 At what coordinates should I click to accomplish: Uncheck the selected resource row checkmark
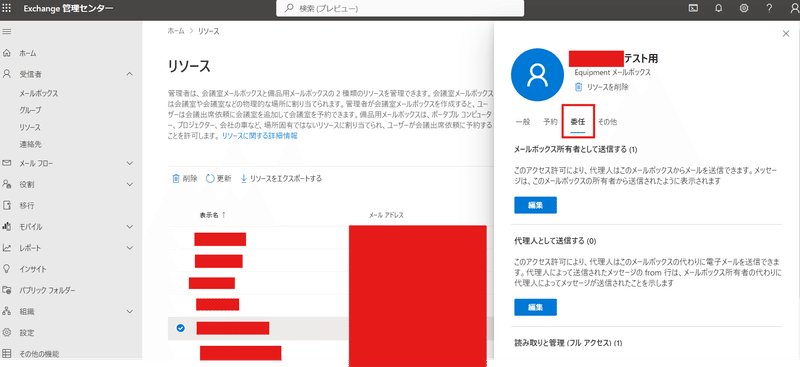(x=180, y=328)
